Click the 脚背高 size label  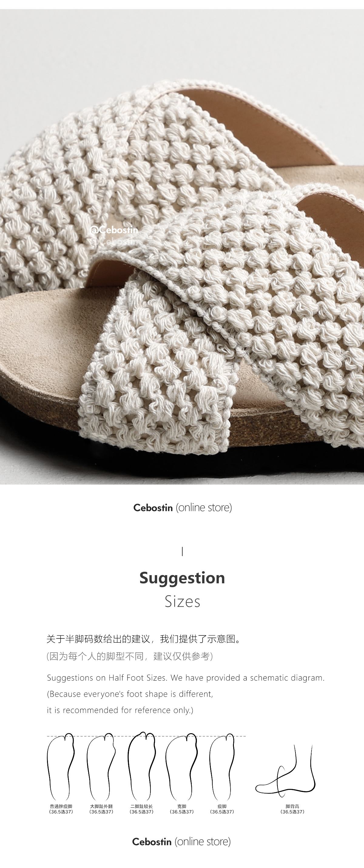pos(292,809)
